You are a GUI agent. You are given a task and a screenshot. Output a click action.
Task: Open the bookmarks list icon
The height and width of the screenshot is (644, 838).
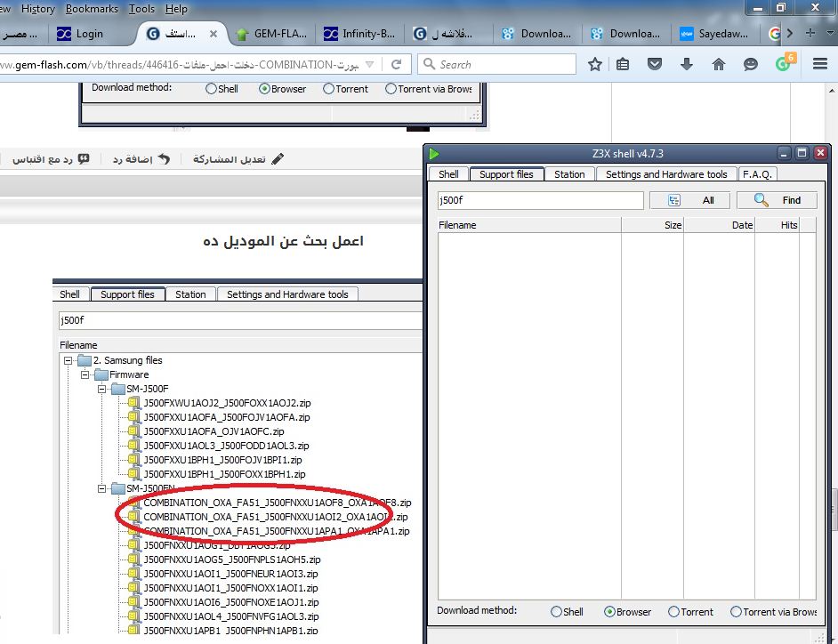pos(623,65)
